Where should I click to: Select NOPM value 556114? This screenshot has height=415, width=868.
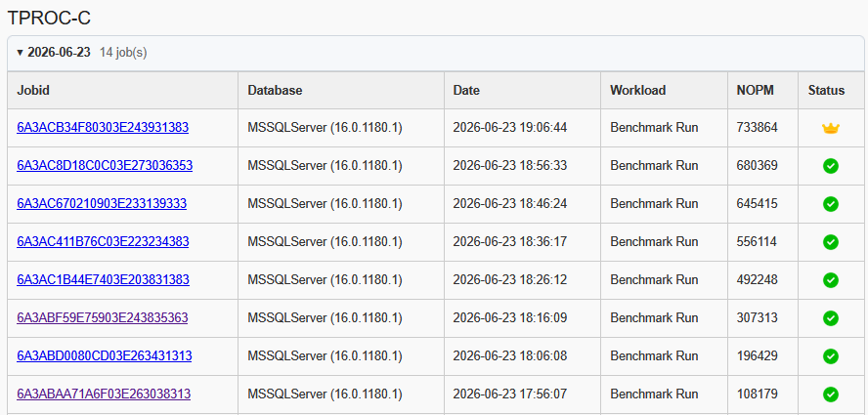(757, 242)
